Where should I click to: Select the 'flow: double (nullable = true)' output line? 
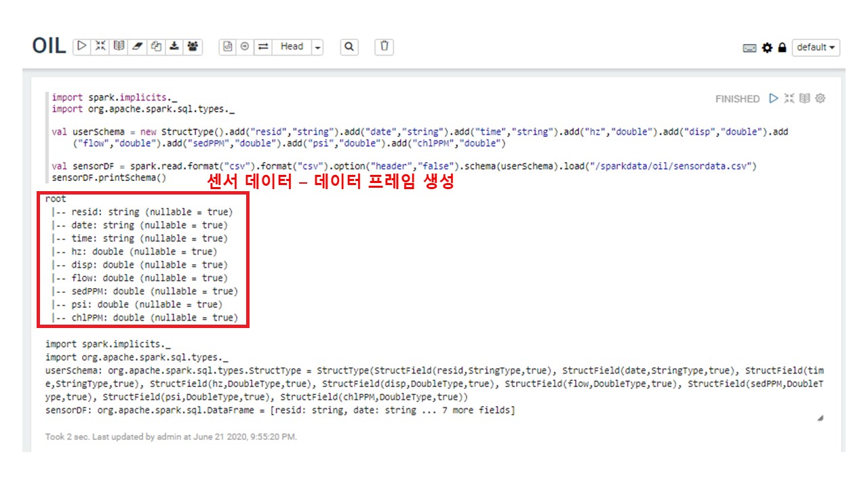coord(139,278)
